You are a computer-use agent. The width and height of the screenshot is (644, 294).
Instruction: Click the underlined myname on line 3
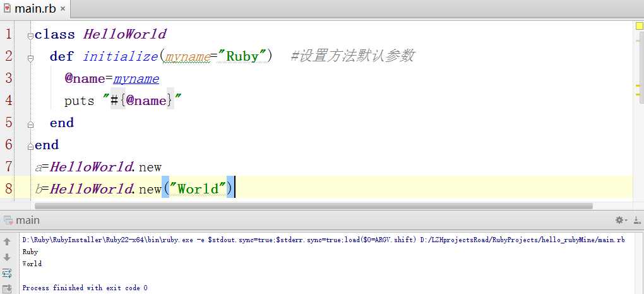click(136, 78)
